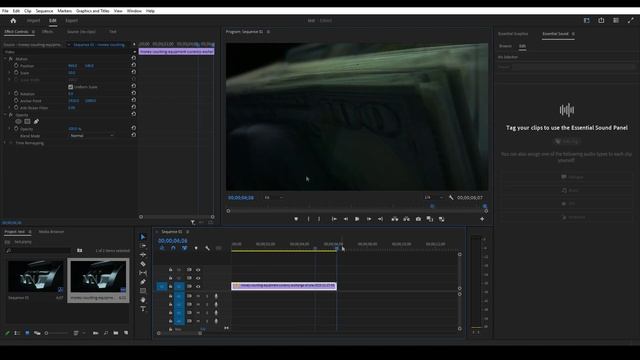Step forward one frame in the Program Monitor

369,219
